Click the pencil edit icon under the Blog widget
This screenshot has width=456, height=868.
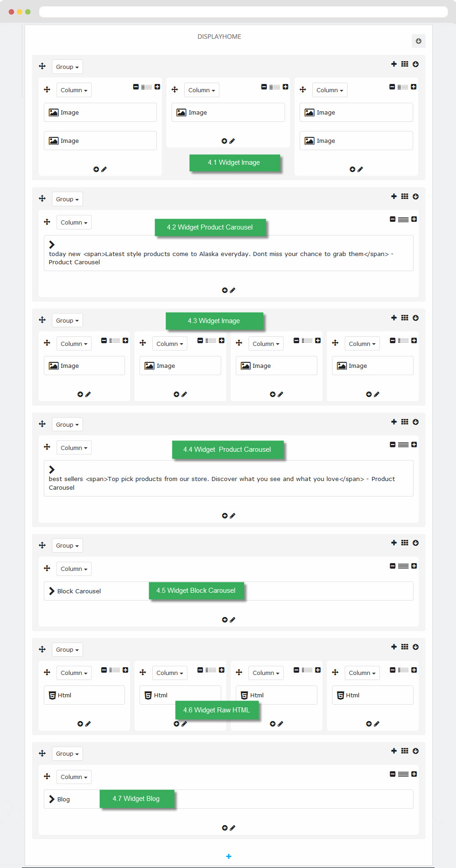click(233, 827)
